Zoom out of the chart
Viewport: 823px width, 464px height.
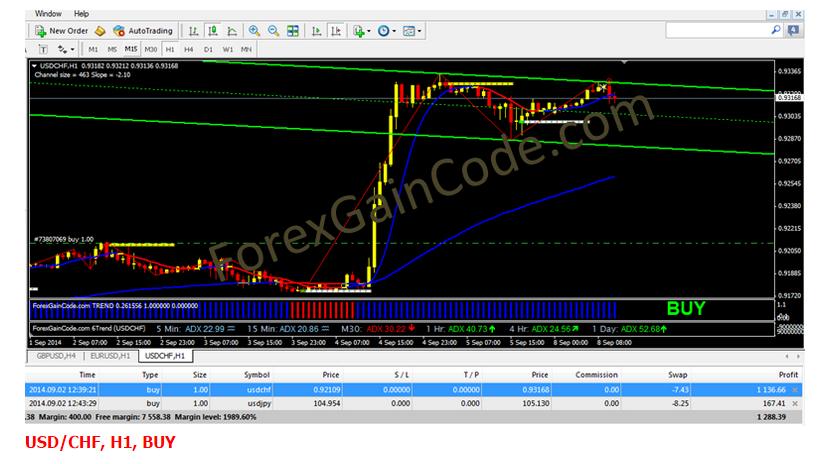[273, 31]
